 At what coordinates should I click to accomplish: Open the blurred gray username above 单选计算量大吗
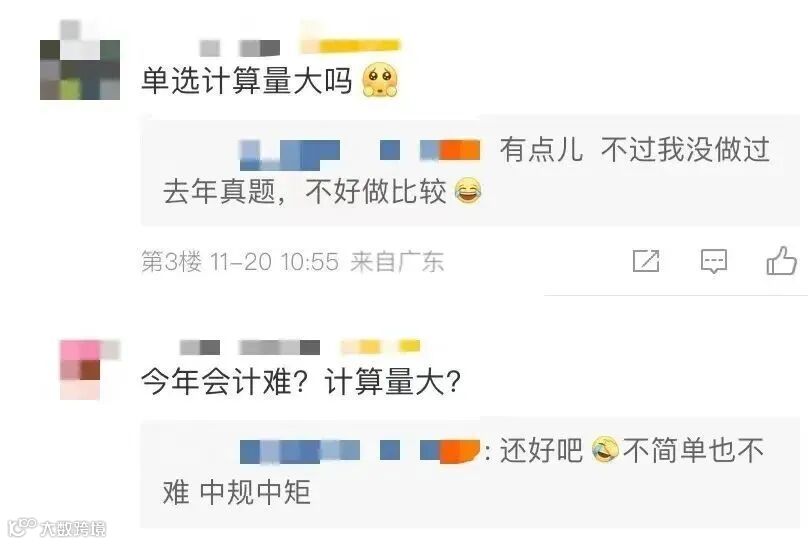(x=240, y=48)
